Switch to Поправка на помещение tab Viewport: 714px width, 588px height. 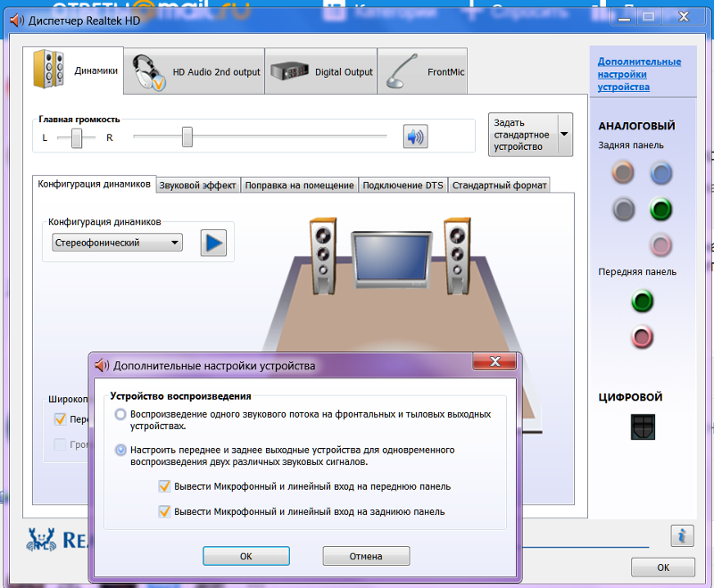tap(299, 186)
